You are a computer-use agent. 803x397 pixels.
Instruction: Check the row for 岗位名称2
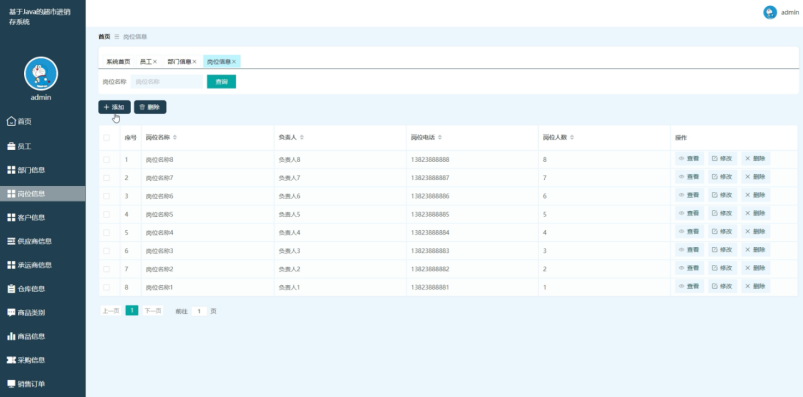pos(107,269)
